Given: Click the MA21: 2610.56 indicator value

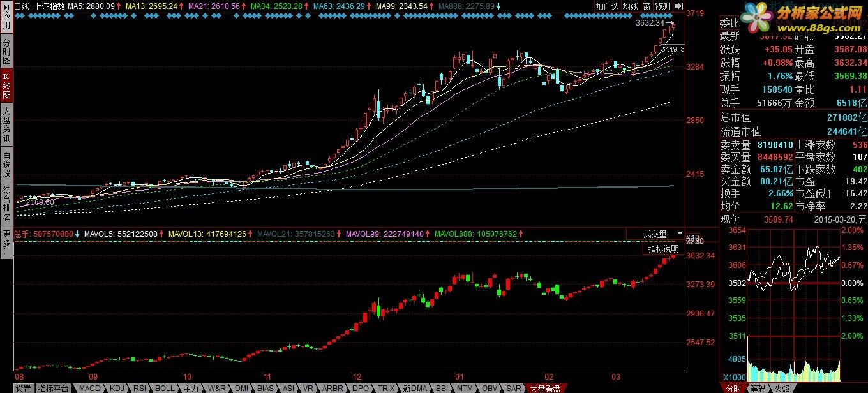Looking at the screenshot, I should point(214,6).
